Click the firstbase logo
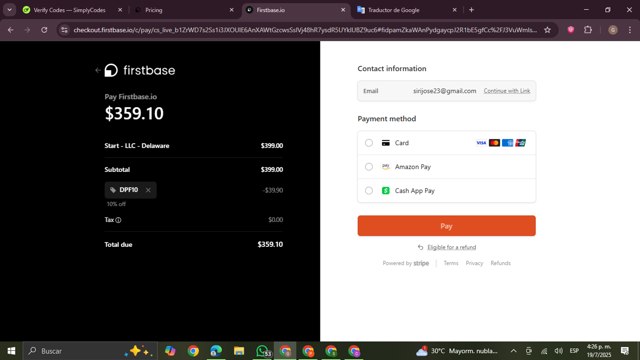This screenshot has width=640, height=360. 140,70
